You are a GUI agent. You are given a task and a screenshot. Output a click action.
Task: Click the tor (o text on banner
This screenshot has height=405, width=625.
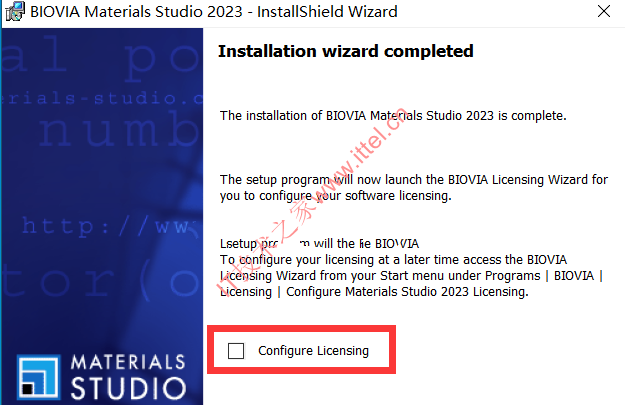102,279
